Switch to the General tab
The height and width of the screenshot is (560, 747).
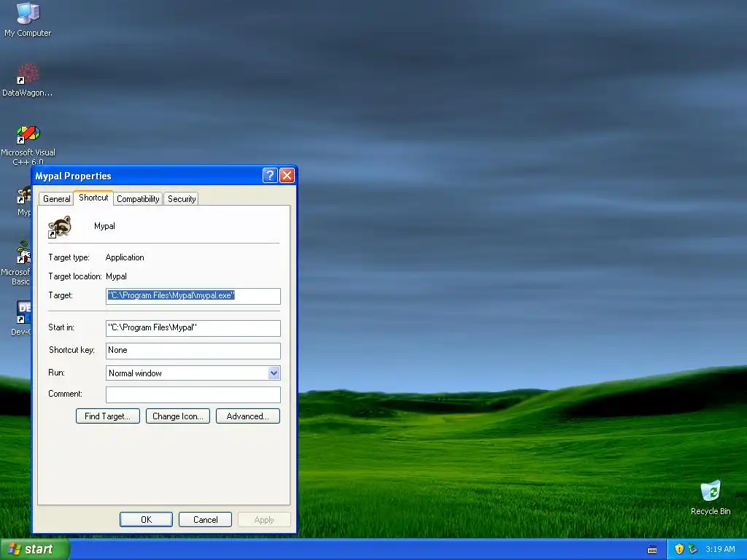(56, 199)
